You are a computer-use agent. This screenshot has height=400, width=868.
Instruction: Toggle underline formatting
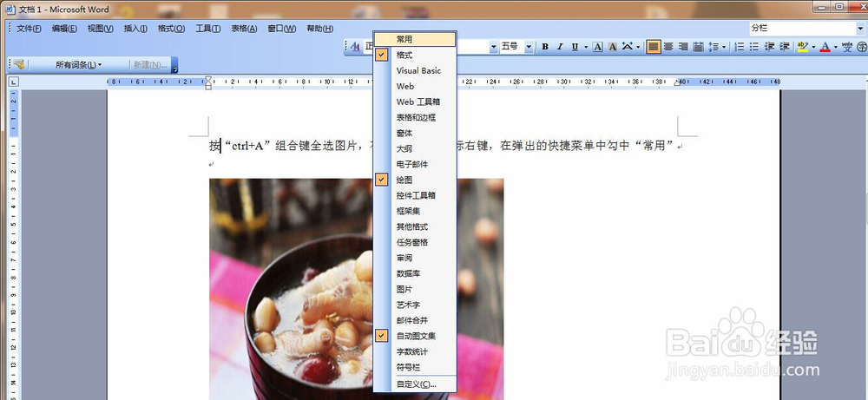[575, 47]
